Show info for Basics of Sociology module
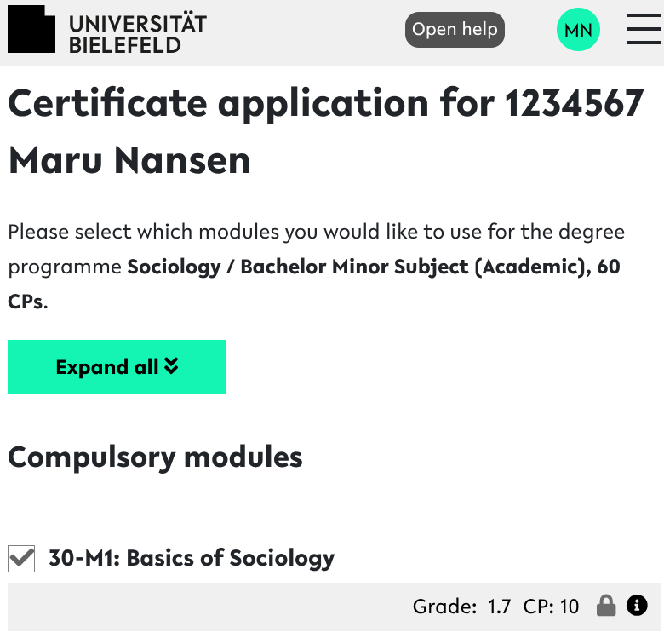Image resolution: width=664 pixels, height=644 pixels. [x=637, y=606]
